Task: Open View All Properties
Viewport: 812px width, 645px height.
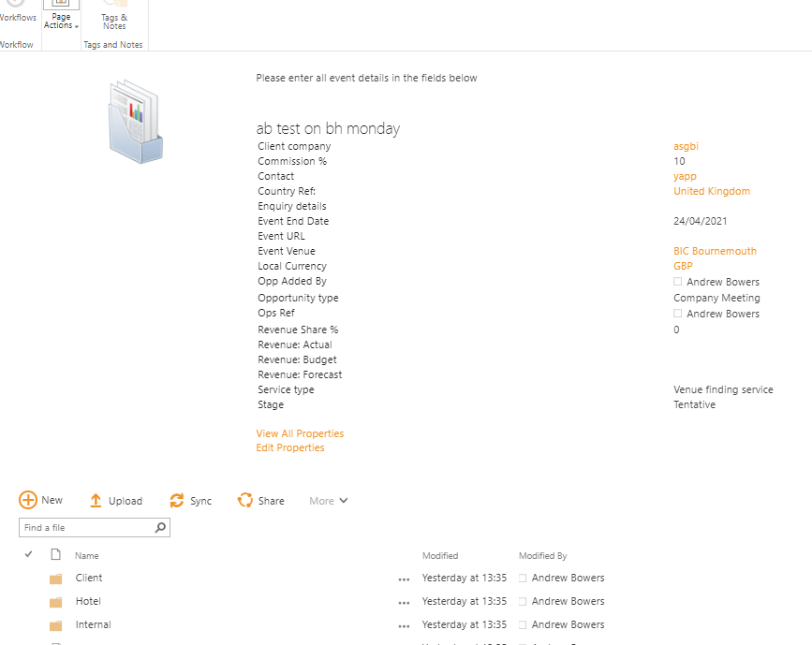Action: point(299,433)
